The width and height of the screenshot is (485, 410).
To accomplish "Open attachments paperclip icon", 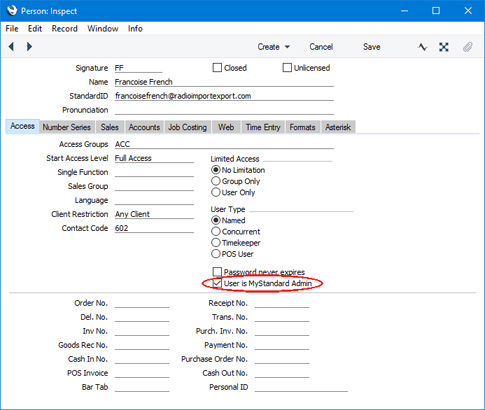I will 468,47.
